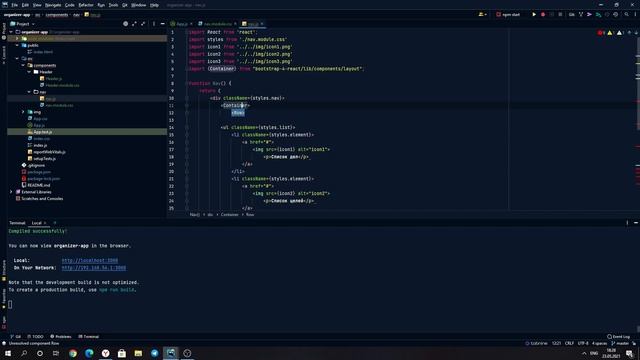The image size is (640, 360).
Task: Open Telegram from taskbar
Action: [x=155, y=353]
